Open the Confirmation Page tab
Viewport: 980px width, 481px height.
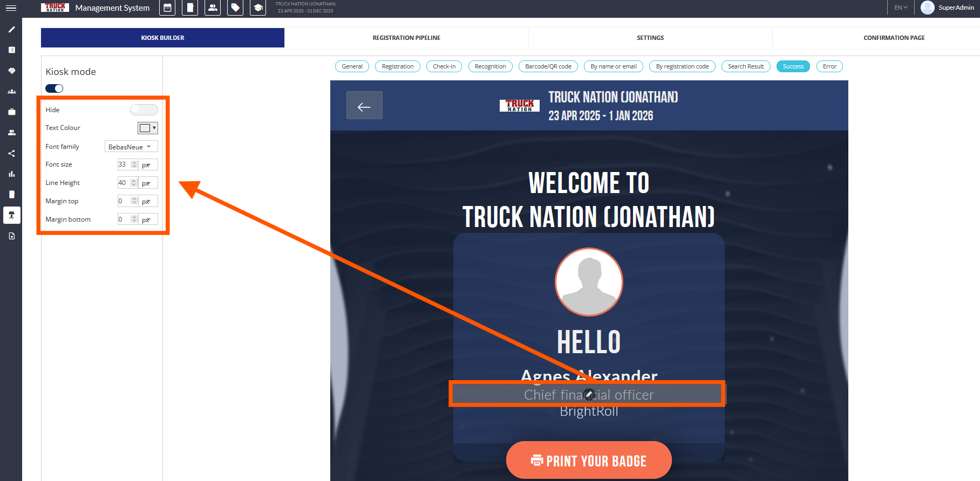coord(894,38)
